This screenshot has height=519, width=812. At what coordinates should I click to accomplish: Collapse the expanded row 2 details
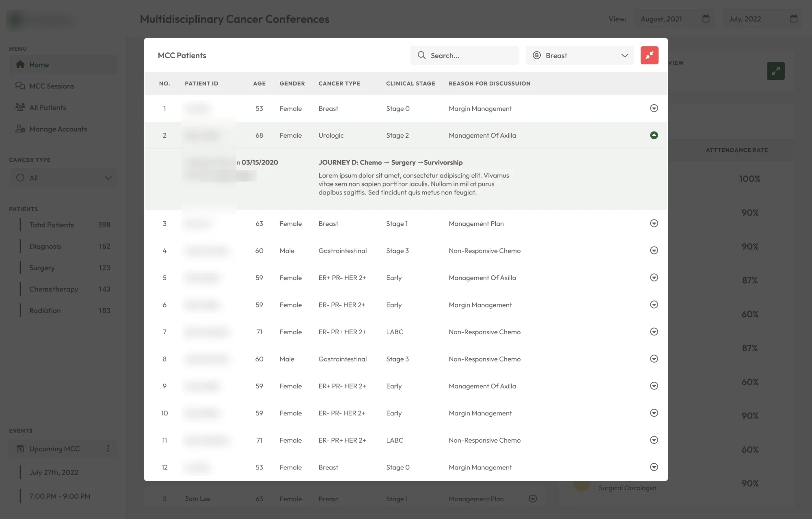pos(654,135)
